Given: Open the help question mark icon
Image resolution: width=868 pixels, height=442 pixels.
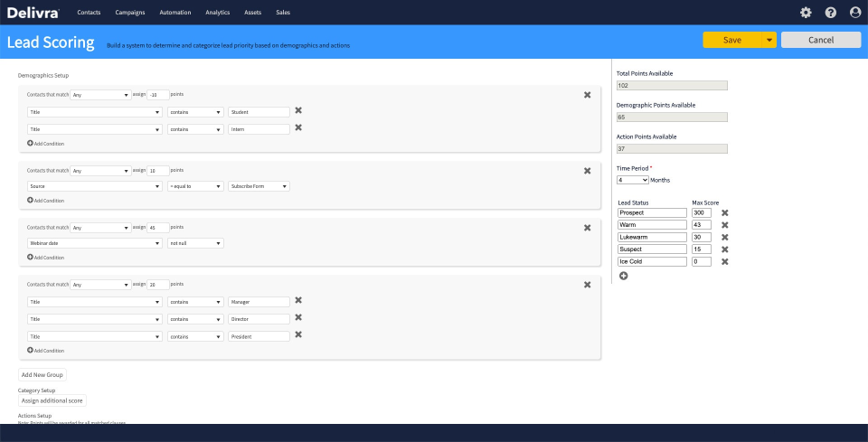Looking at the screenshot, I should click(x=830, y=12).
